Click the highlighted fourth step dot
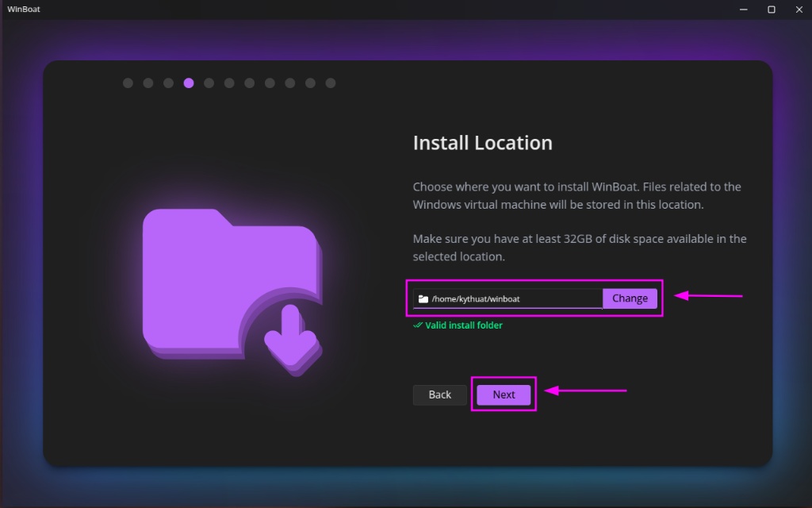 point(189,83)
